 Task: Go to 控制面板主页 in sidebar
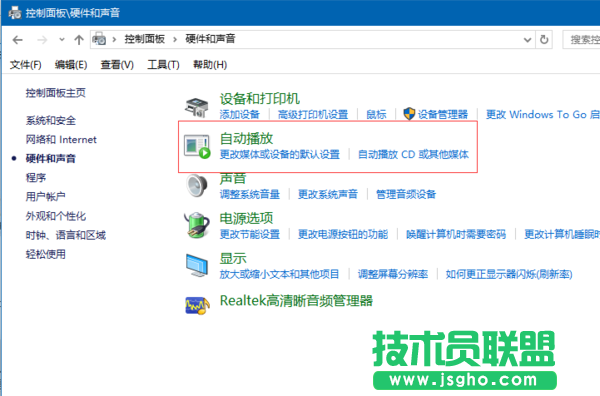[55, 93]
